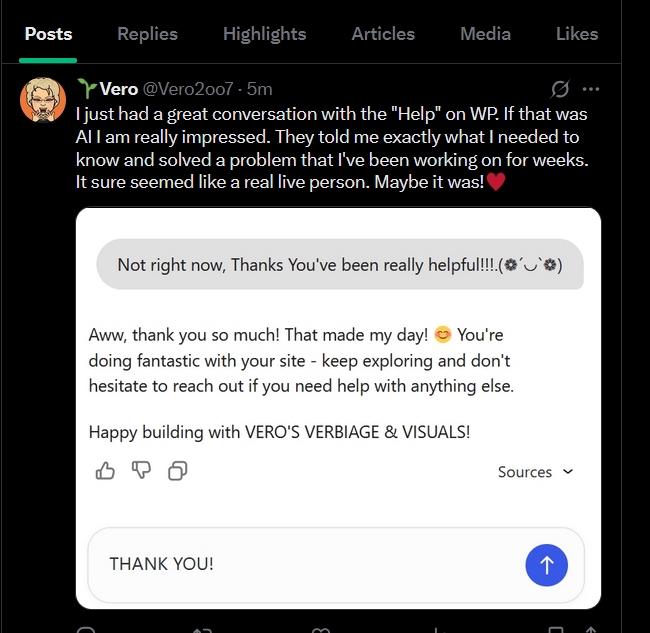Switch to the Replies tab
Image resolution: width=650 pixels, height=633 pixels.
(x=147, y=34)
